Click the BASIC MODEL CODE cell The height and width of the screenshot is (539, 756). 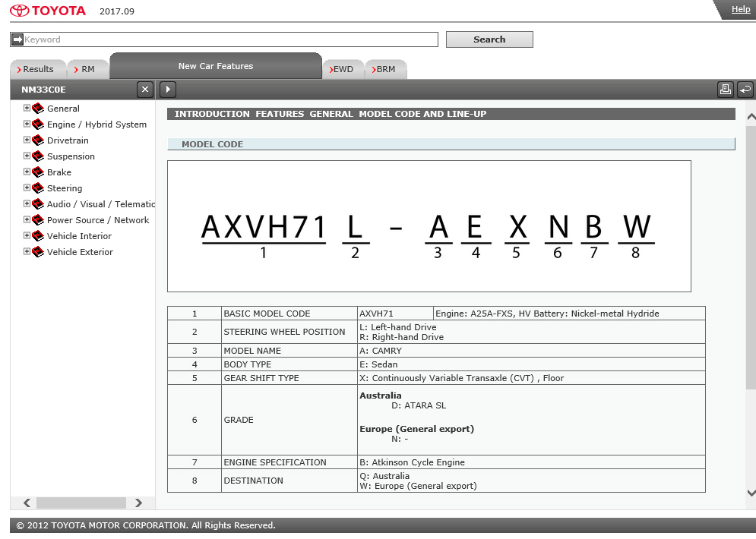(289, 313)
